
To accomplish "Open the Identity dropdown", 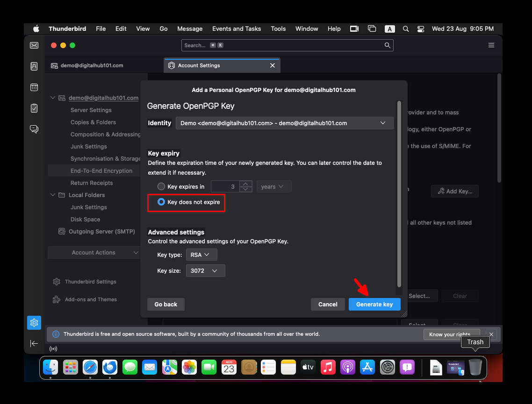I will click(x=284, y=123).
